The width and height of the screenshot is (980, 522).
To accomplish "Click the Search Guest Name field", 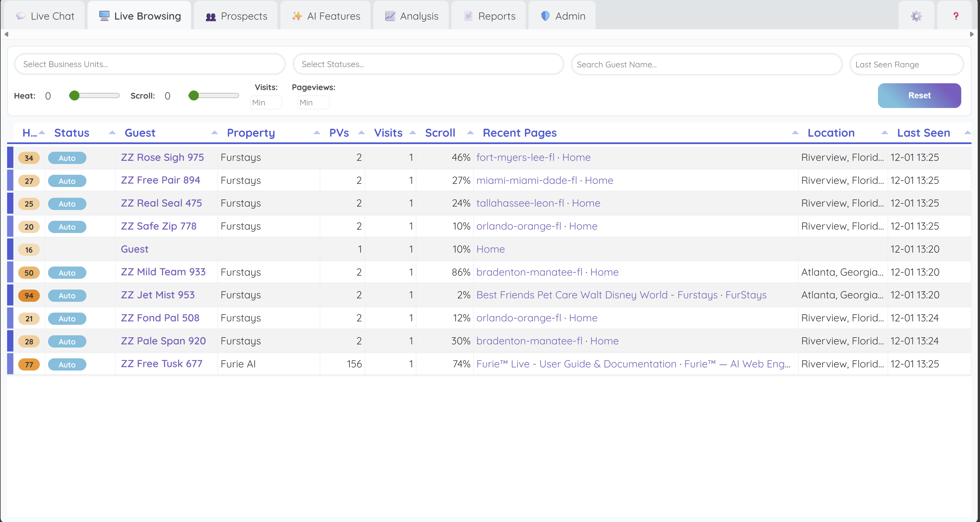I will tap(706, 65).
